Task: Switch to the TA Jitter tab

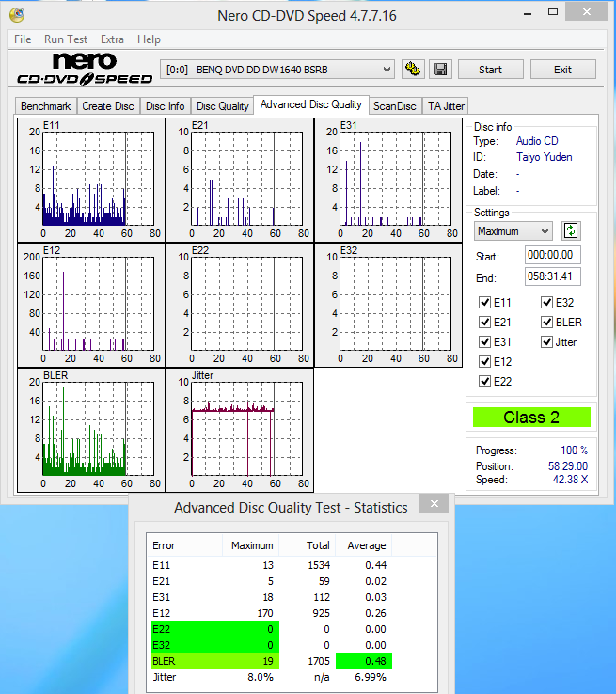Action: 446,106
